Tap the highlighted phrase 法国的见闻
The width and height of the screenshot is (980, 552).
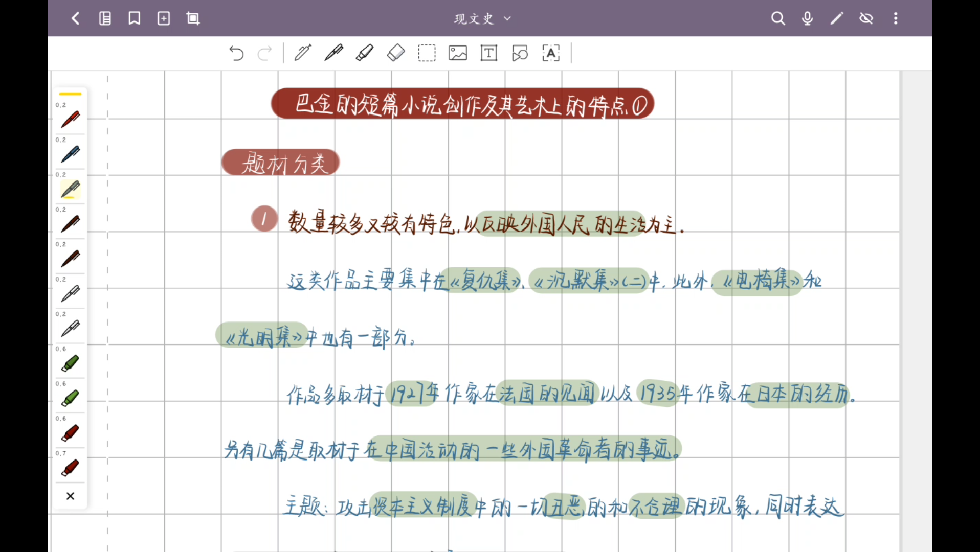click(x=547, y=394)
